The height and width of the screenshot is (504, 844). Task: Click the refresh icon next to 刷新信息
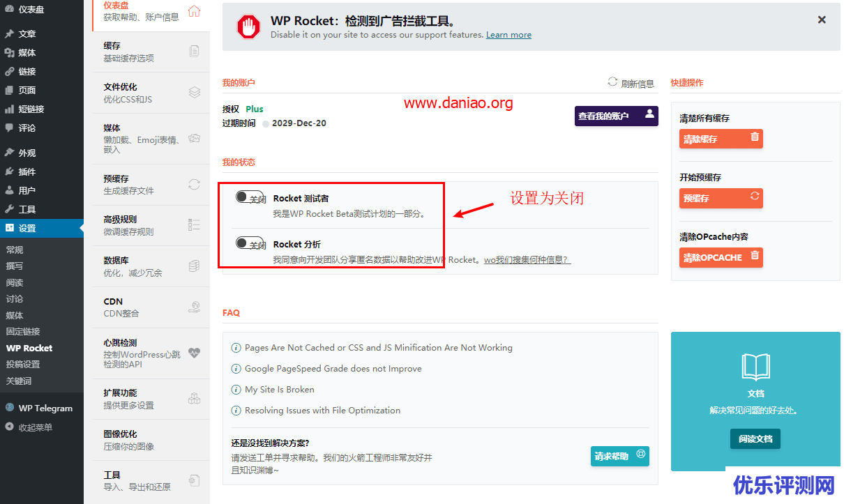[x=612, y=82]
